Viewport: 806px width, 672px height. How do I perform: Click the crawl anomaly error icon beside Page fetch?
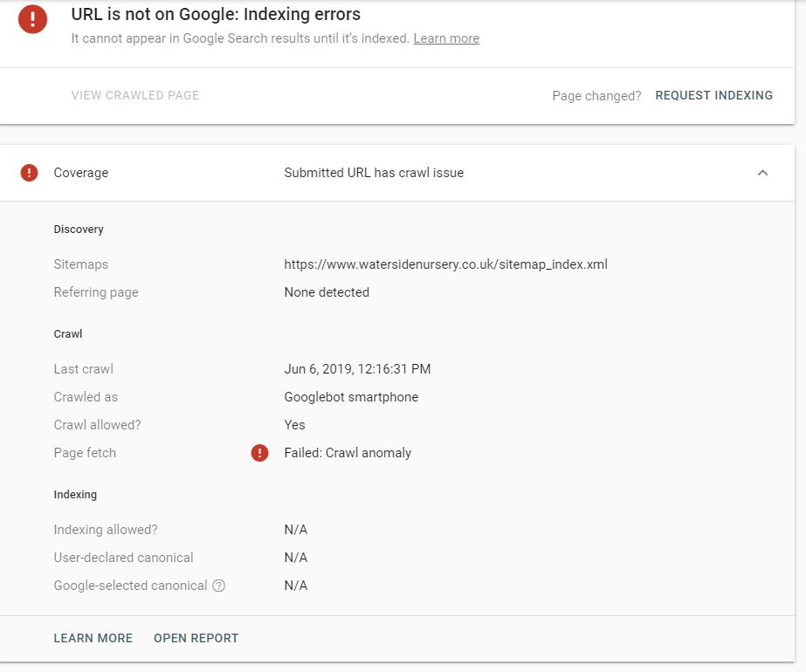pos(259,452)
